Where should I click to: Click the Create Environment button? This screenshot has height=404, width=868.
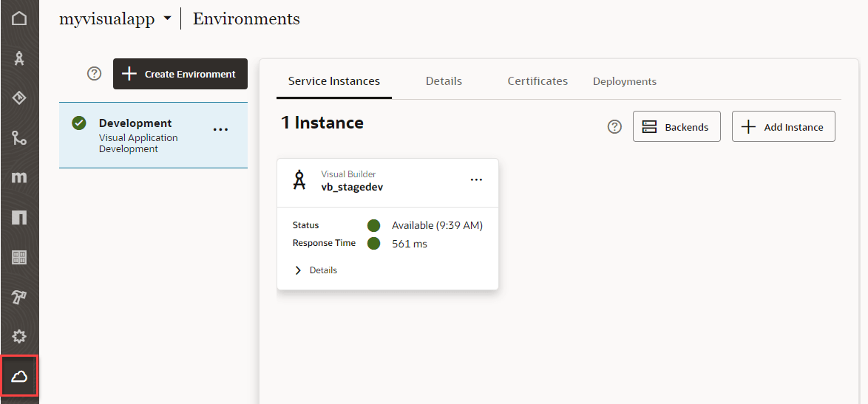tap(180, 74)
